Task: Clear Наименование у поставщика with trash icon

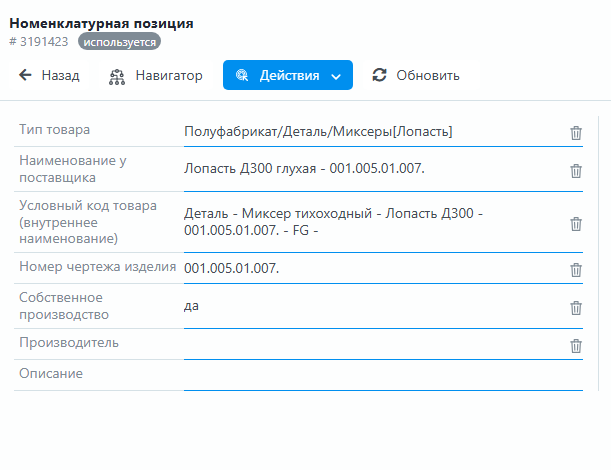Action: (576, 170)
